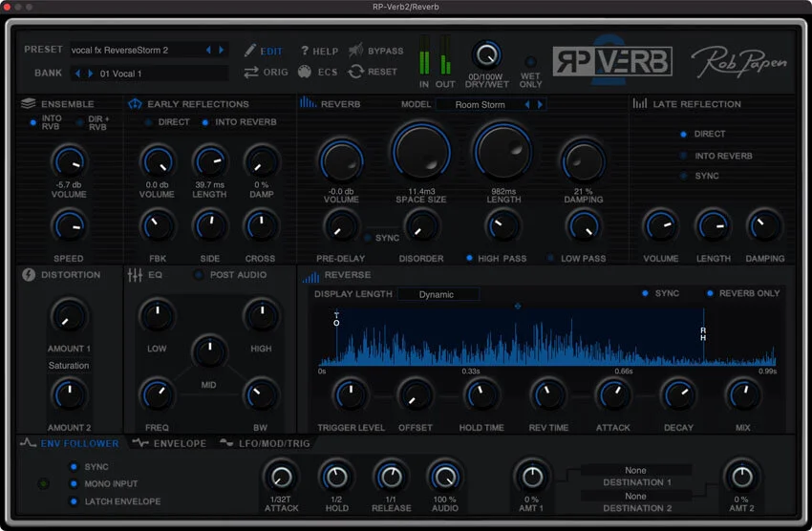Select Early Reflections DIRECT option
Image resolution: width=812 pixels, height=531 pixels.
pos(149,122)
